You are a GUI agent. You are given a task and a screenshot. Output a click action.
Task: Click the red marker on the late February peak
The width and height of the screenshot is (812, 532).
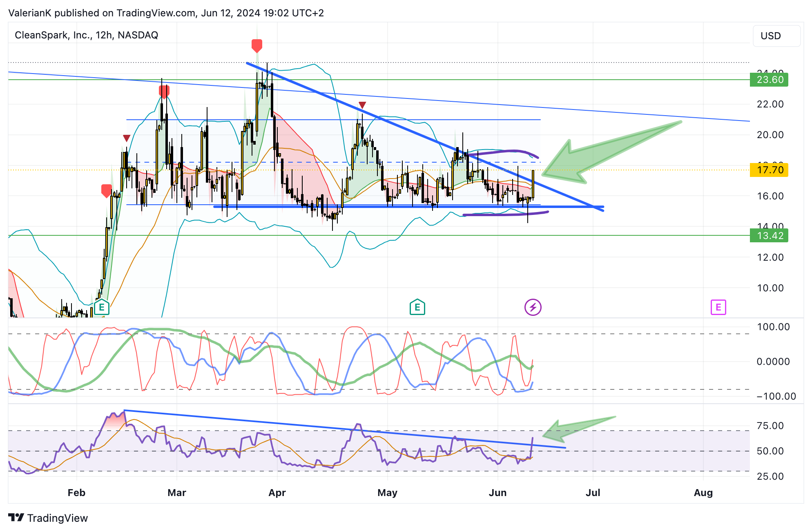[x=164, y=92]
